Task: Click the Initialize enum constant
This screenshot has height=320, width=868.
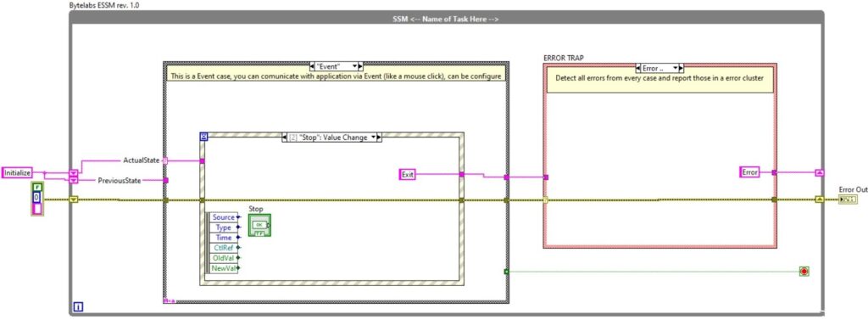Action: 17,172
